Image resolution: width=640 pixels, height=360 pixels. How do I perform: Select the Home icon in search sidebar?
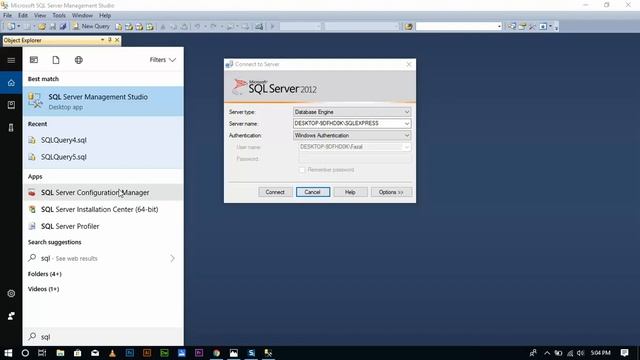pyautogui.click(x=11, y=83)
